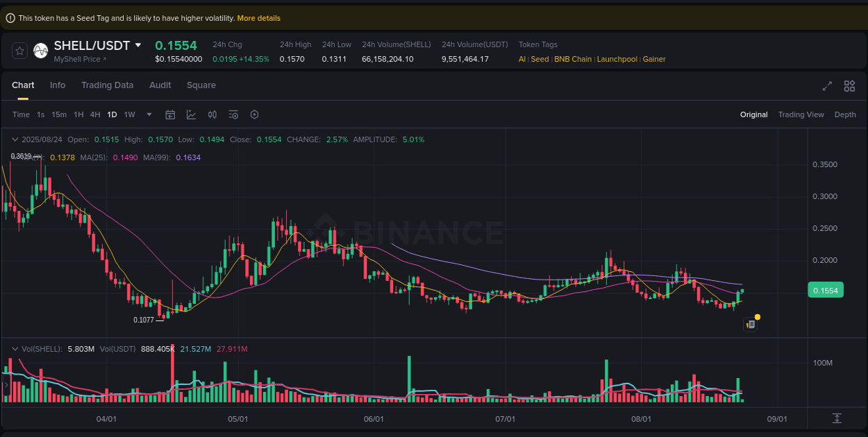Screen dimensions: 868x437
Task: Switch chart to Trading View mode
Action: pyautogui.click(x=801, y=114)
